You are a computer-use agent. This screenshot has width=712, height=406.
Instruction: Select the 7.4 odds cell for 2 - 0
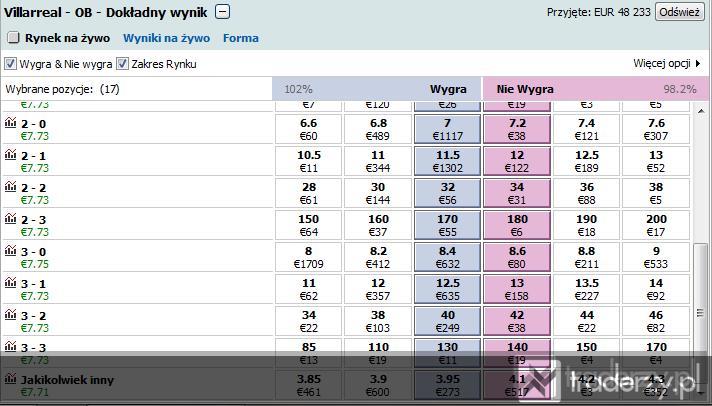(x=586, y=129)
